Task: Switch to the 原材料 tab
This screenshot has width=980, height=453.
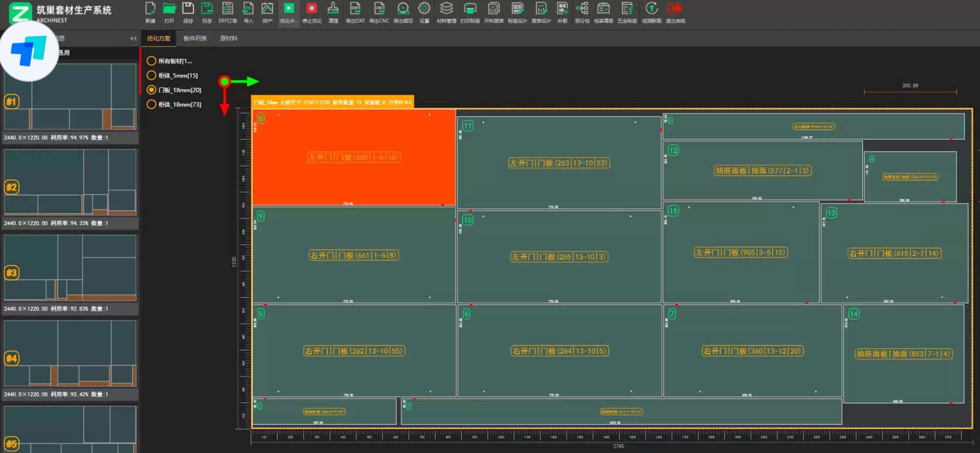Action: coord(229,38)
